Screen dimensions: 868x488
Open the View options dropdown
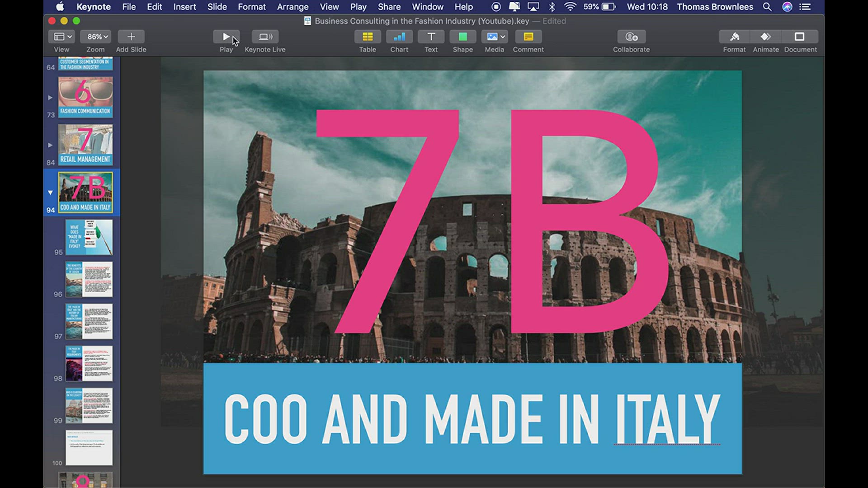[x=62, y=37]
